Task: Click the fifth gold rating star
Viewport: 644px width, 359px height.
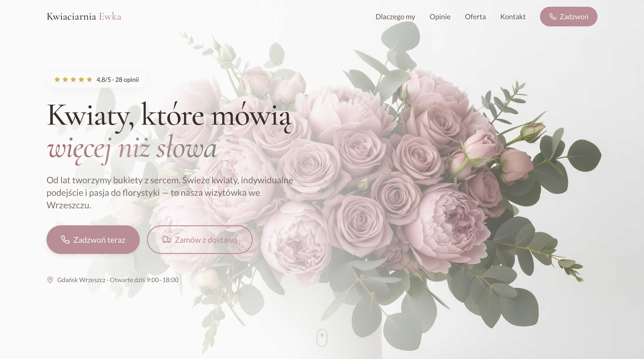Action: click(89, 80)
